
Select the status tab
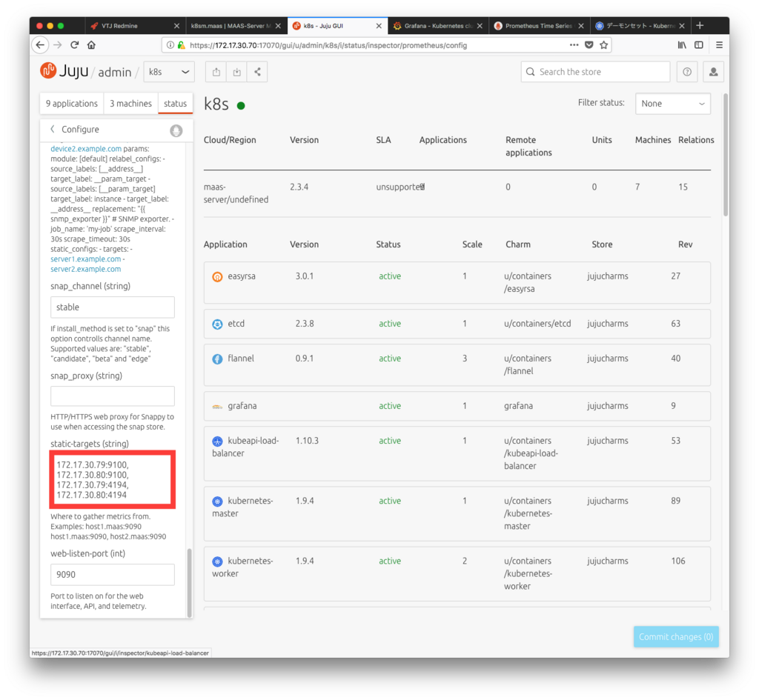(175, 104)
